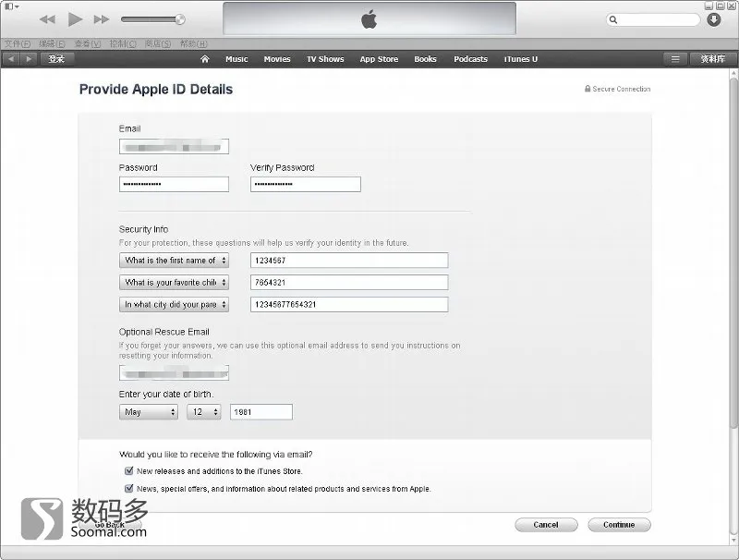The image size is (739, 560).
Task: Click the Continue button
Action: pos(619,525)
